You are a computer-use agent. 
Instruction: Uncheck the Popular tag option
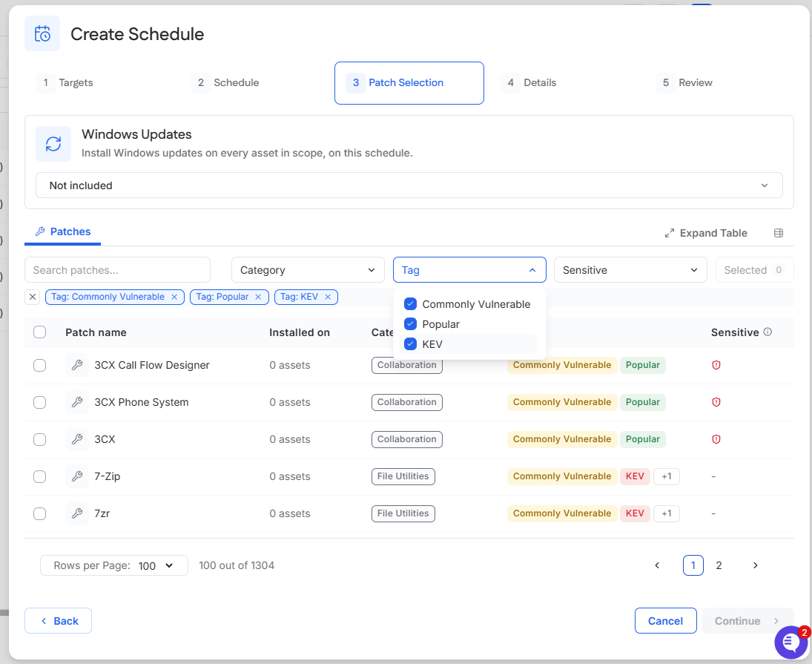click(410, 324)
